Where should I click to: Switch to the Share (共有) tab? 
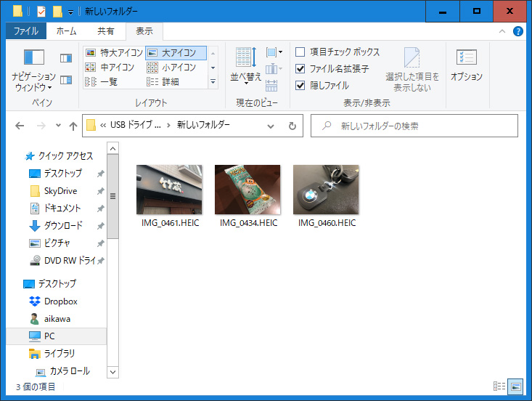pyautogui.click(x=106, y=31)
